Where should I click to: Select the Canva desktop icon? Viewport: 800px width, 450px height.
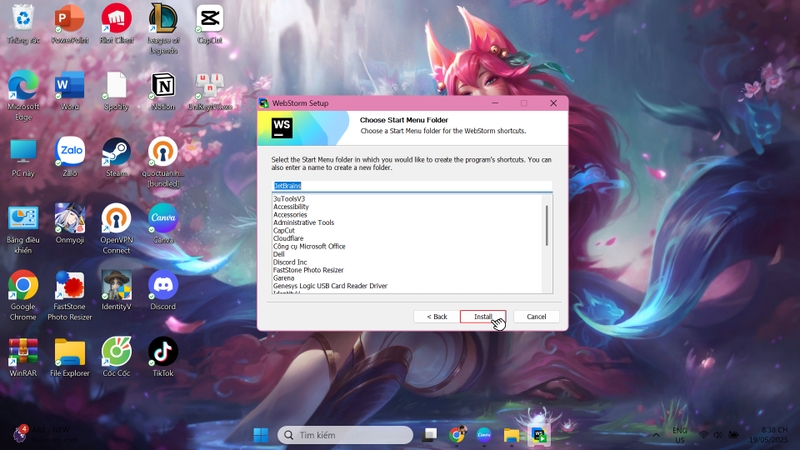coord(163,223)
